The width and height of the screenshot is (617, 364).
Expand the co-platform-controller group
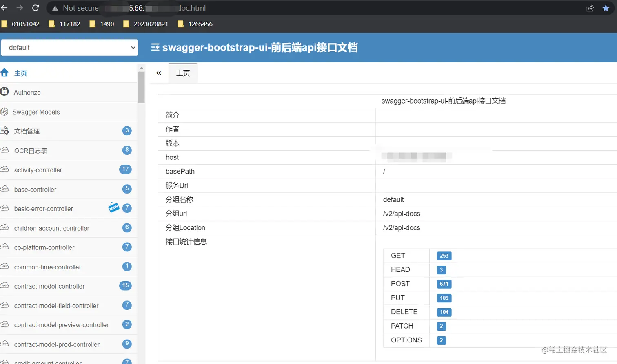tap(69, 247)
